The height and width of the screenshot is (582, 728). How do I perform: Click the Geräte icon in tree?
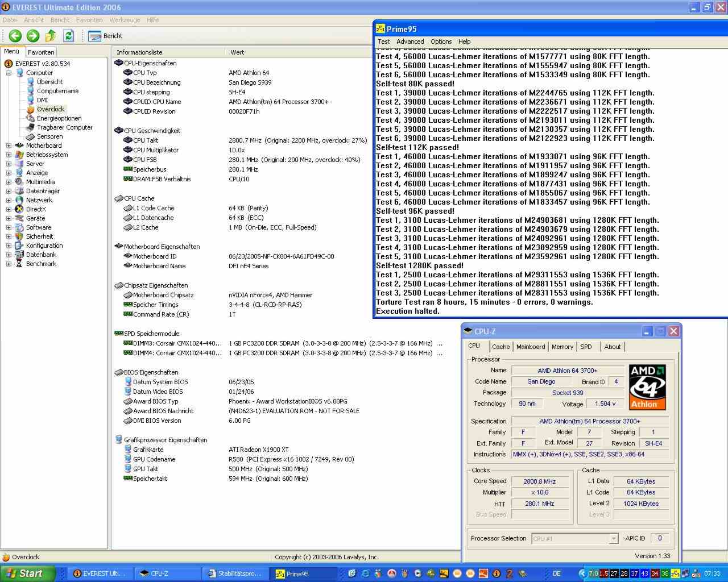pyautogui.click(x=19, y=218)
